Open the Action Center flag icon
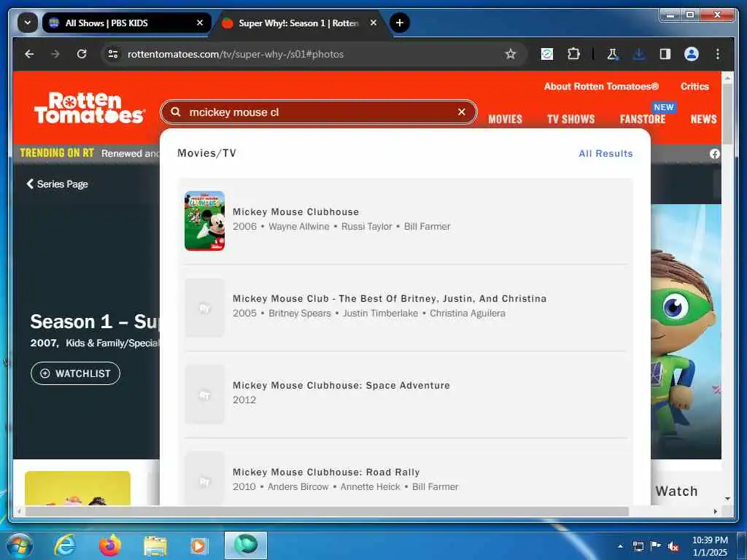Image resolution: width=747 pixels, height=560 pixels. click(656, 545)
